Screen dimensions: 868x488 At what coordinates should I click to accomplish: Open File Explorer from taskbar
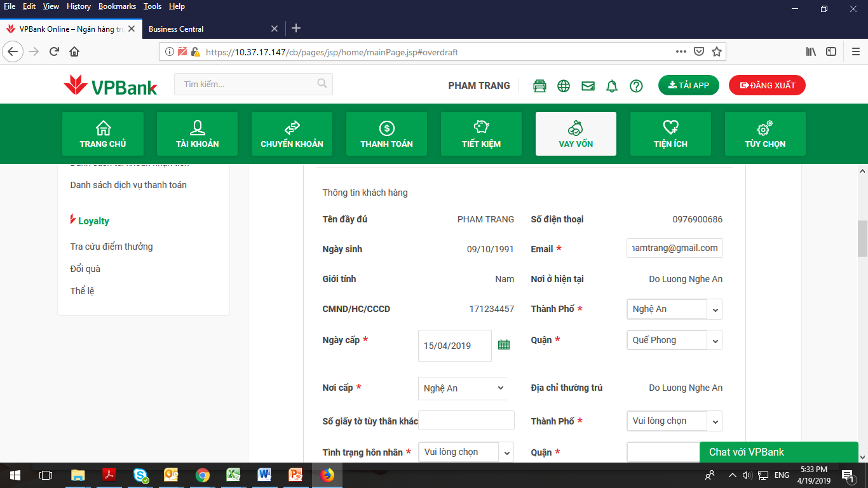click(x=78, y=475)
